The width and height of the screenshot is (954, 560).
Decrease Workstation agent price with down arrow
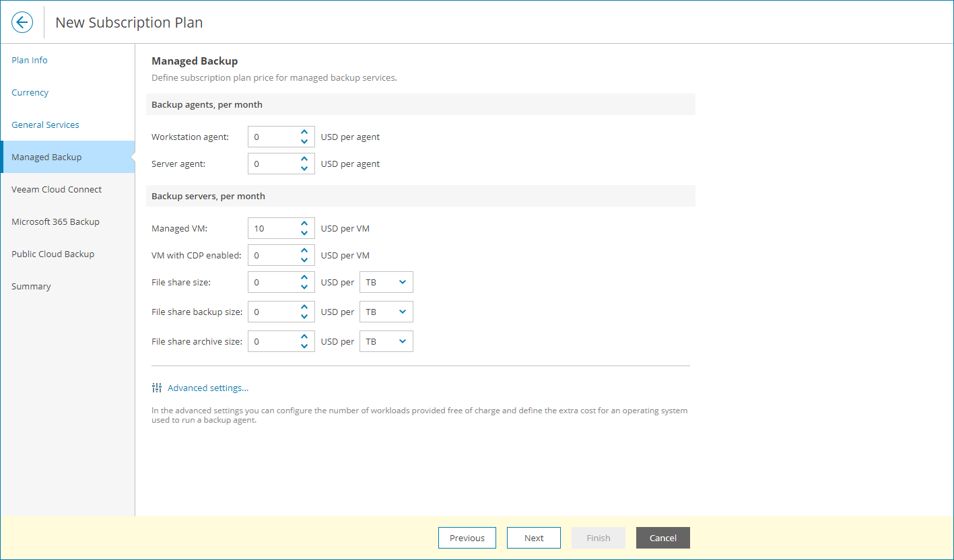tap(304, 141)
